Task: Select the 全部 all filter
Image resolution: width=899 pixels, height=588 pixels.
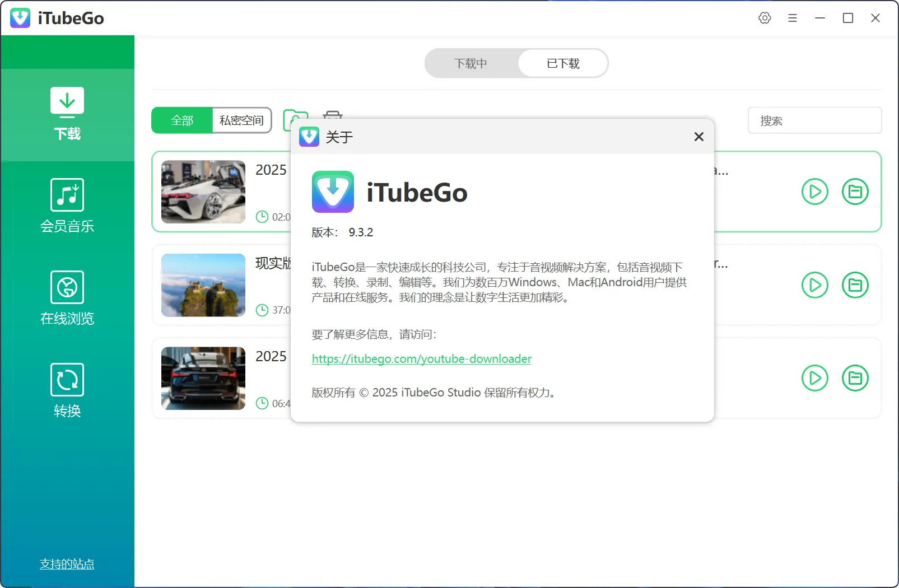Action: (182, 120)
